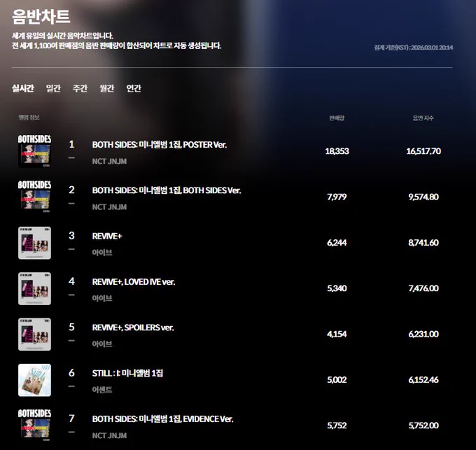476x450 pixels.
Task: Click album index value 16,517.70
Action: 423,151
